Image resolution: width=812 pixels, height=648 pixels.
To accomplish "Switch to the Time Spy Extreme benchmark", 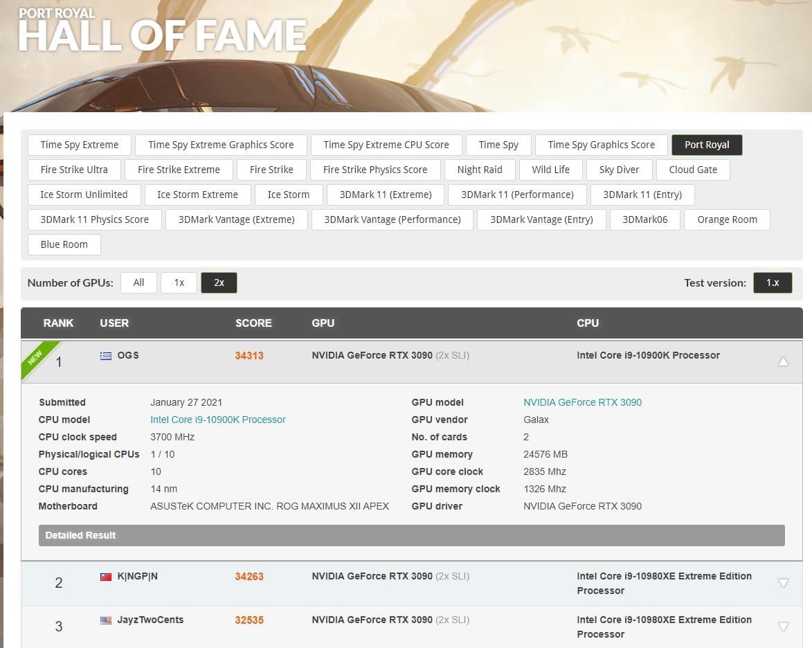I will tap(79, 145).
